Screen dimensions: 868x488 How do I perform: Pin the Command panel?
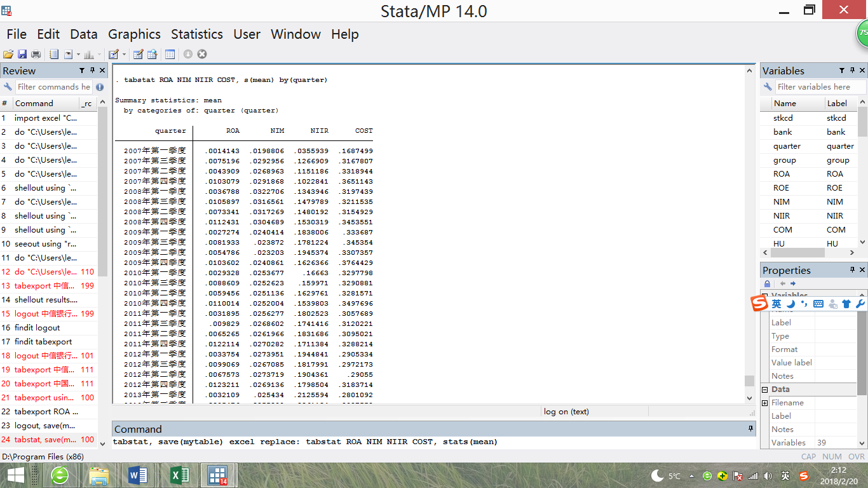point(750,429)
